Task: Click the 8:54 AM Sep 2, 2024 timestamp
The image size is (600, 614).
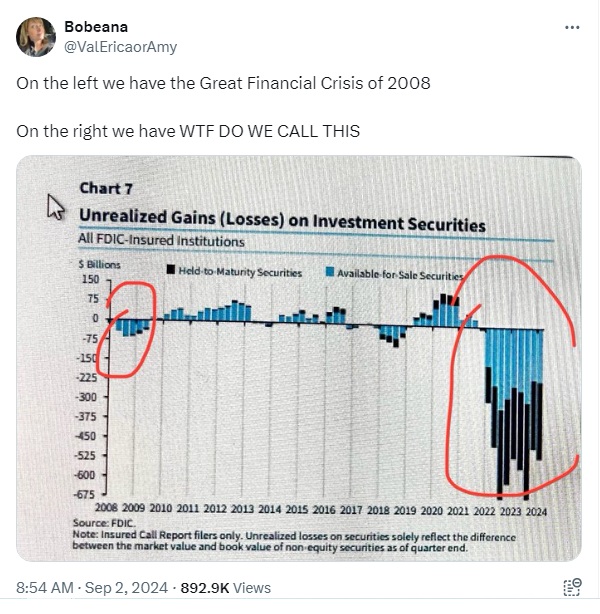Action: [92, 588]
